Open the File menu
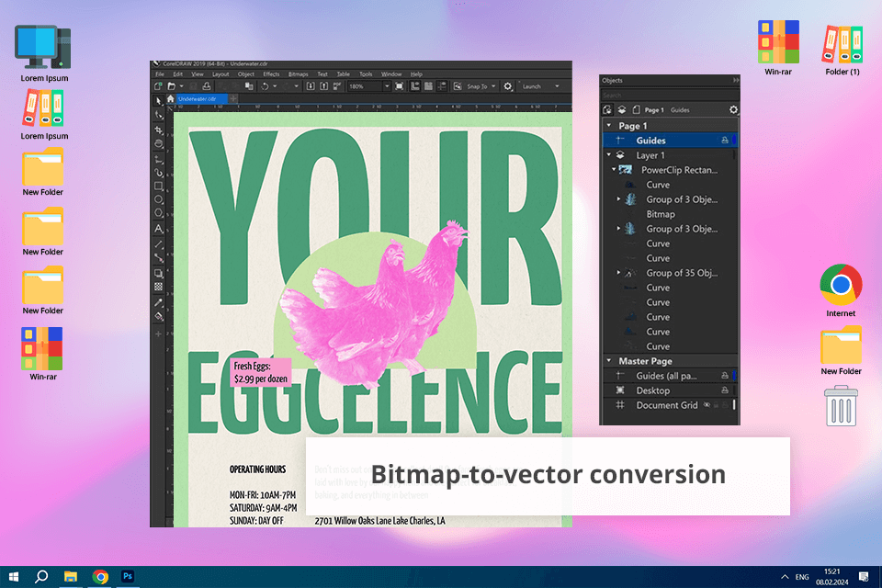Screen dimensions: 882x588 click(x=160, y=73)
